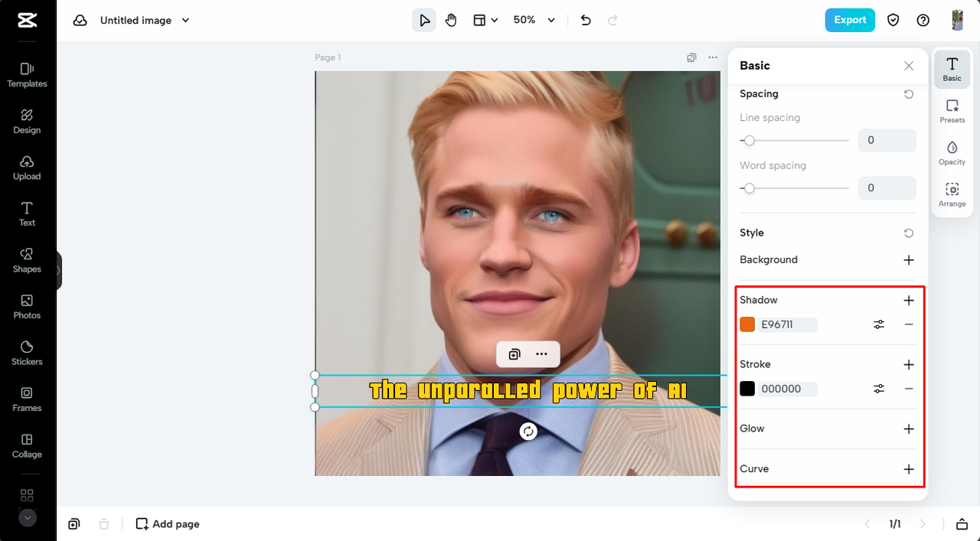Open the 50% zoom dropdown
This screenshot has height=541, width=980.
[534, 21]
